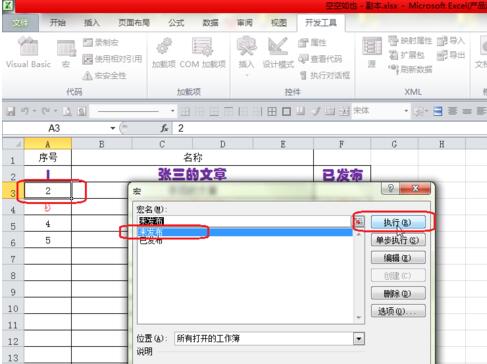Apply outside border box icon

click(x=286, y=111)
